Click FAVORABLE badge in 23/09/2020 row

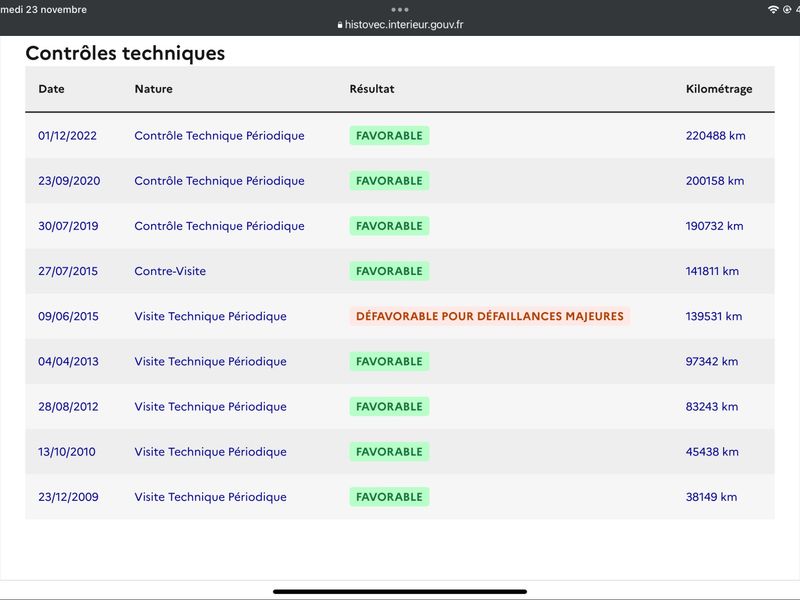click(x=389, y=181)
